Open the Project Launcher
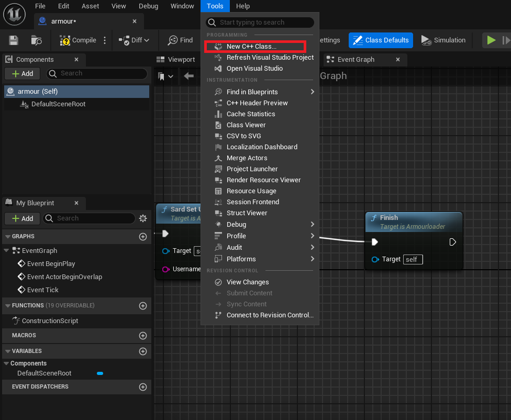511x420 pixels. coord(260,169)
